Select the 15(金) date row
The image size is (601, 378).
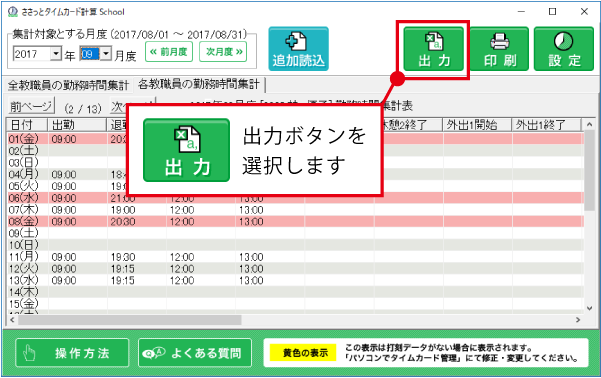296,304
